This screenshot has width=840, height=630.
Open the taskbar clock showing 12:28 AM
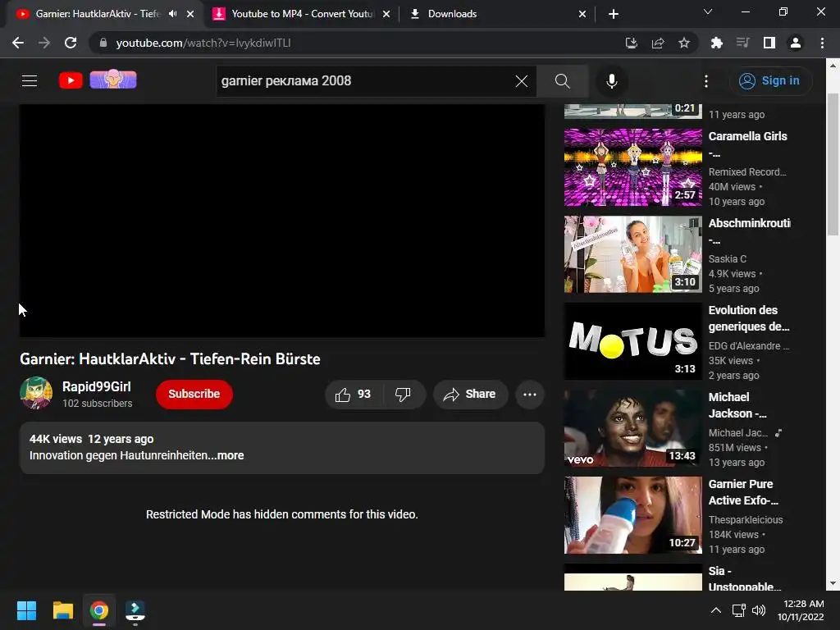click(x=801, y=610)
